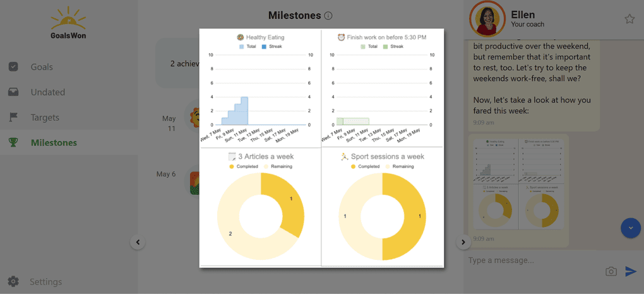Favorite coach Ellen with the star icon
The height and width of the screenshot is (294, 644).
click(x=629, y=19)
